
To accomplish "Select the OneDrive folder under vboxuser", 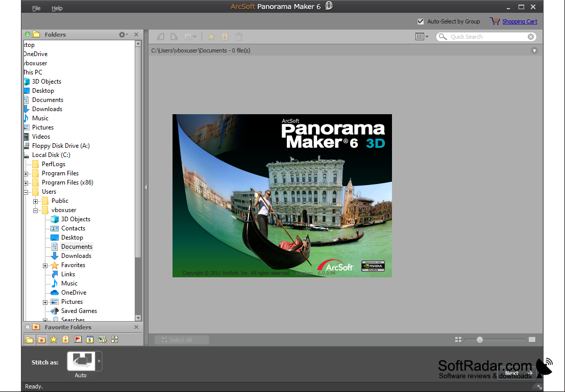I will tap(74, 292).
